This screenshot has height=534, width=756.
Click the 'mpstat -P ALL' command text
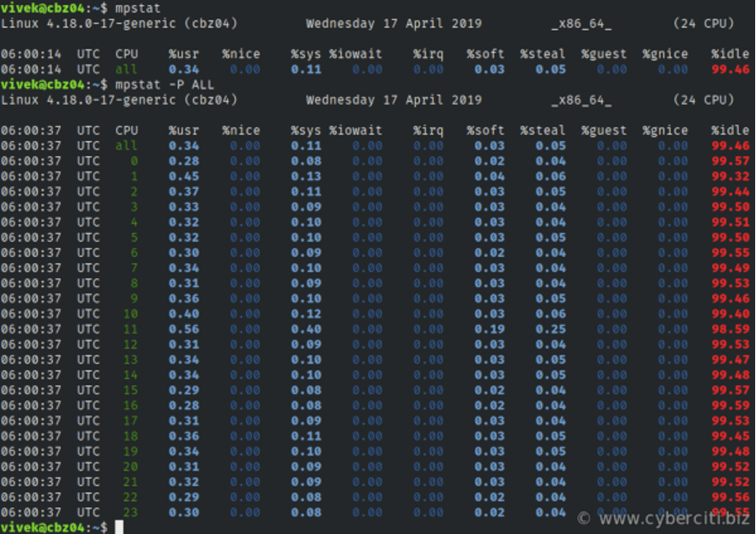(165, 85)
